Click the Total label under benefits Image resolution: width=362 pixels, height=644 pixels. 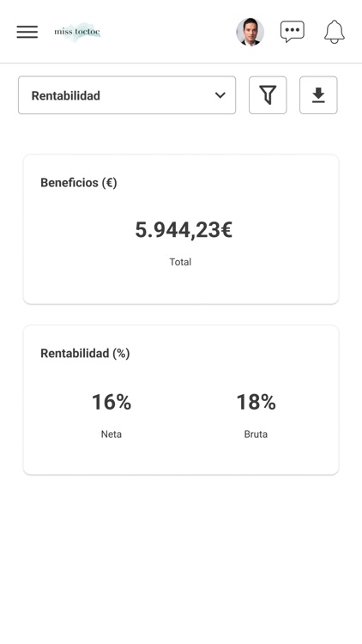pos(181,262)
